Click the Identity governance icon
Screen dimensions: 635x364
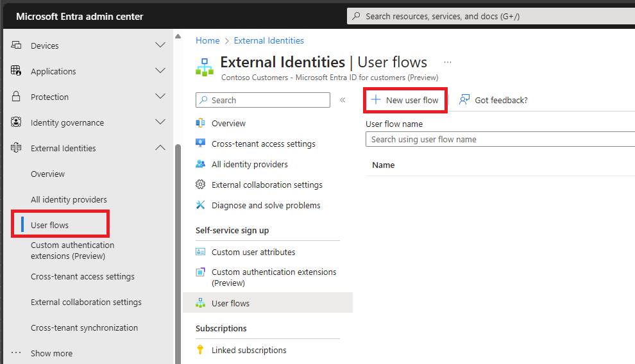(x=16, y=122)
